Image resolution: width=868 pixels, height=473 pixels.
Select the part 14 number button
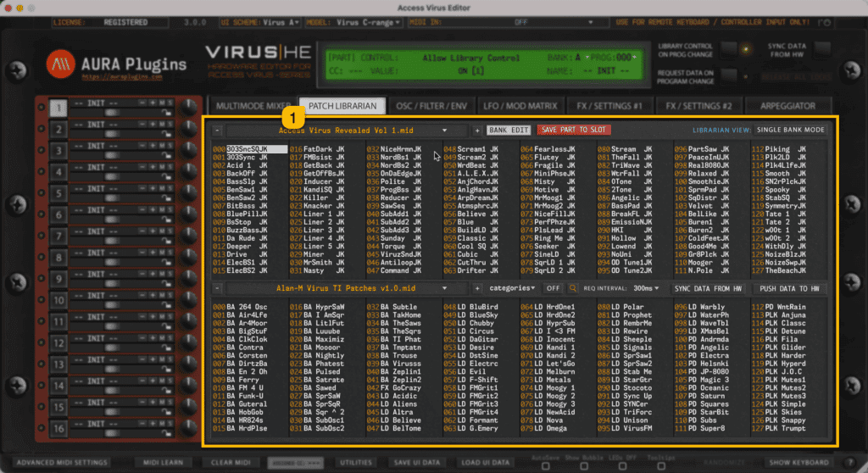click(x=58, y=386)
